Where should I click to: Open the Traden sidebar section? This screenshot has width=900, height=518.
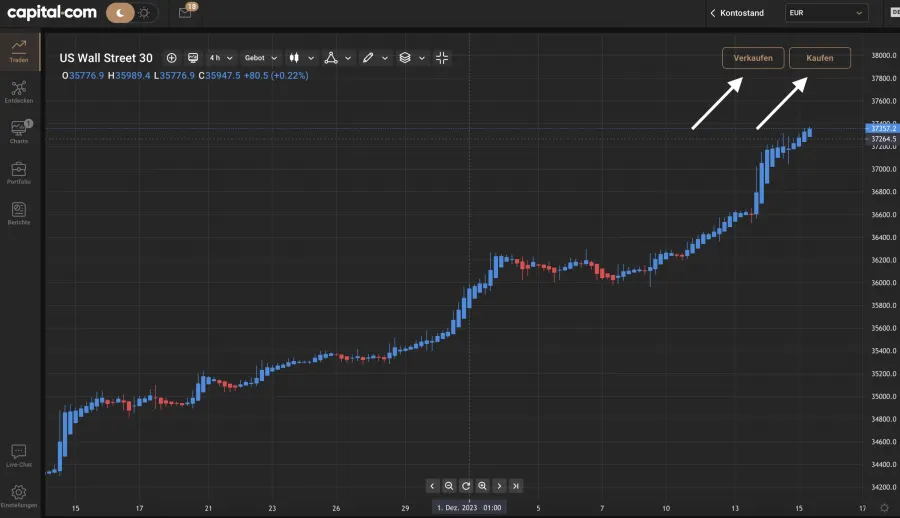pos(19,52)
